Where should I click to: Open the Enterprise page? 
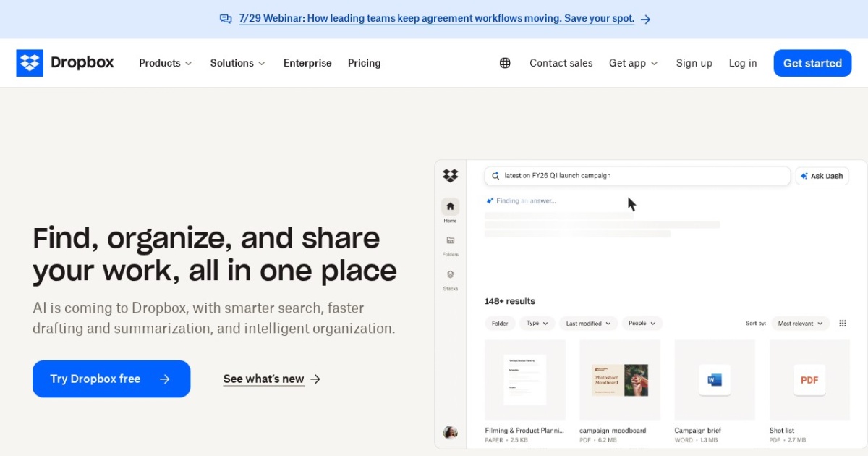[307, 63]
